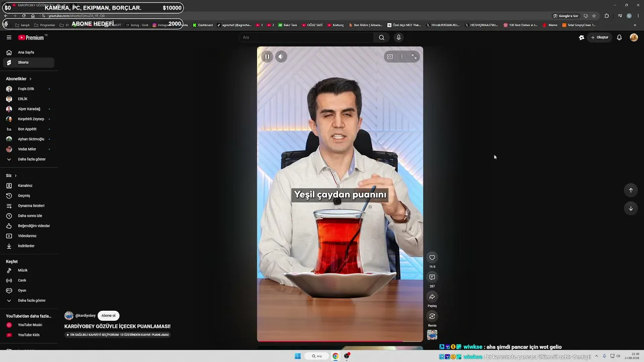Open the Meme bookmark
Image resolution: width=644 pixels, height=362 pixels.
[550, 25]
